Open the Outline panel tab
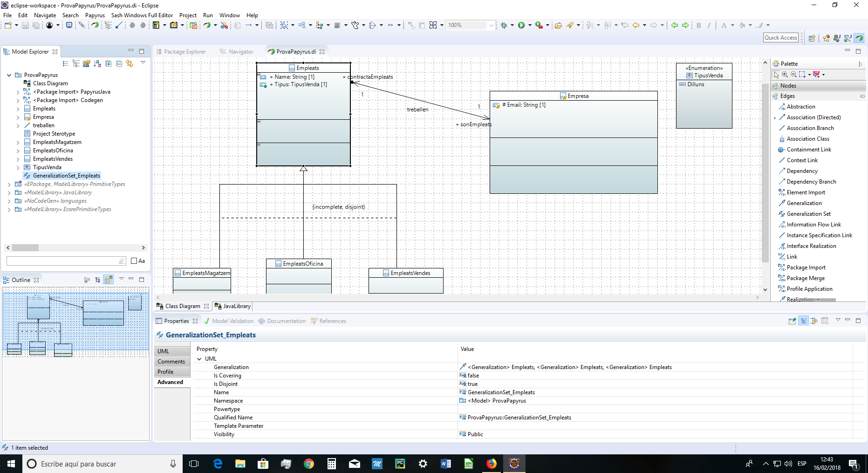Viewport: 868px width, 473px height. point(21,280)
